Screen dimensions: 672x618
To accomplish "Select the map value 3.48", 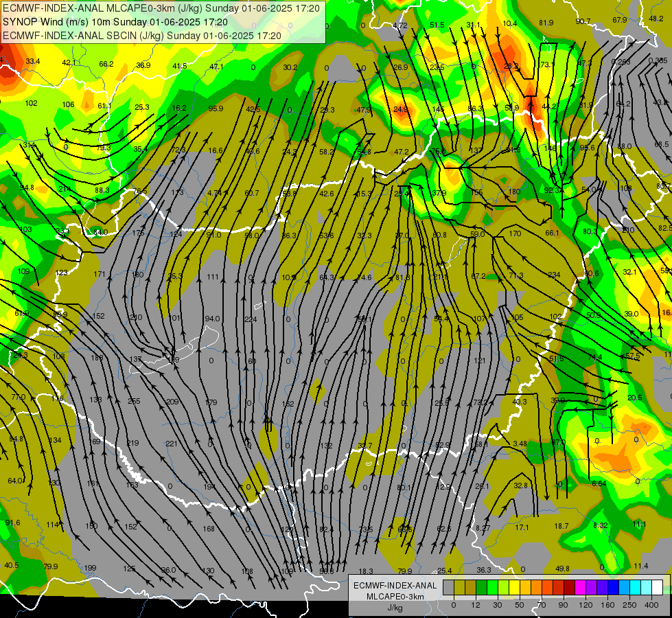I will [x=520, y=444].
